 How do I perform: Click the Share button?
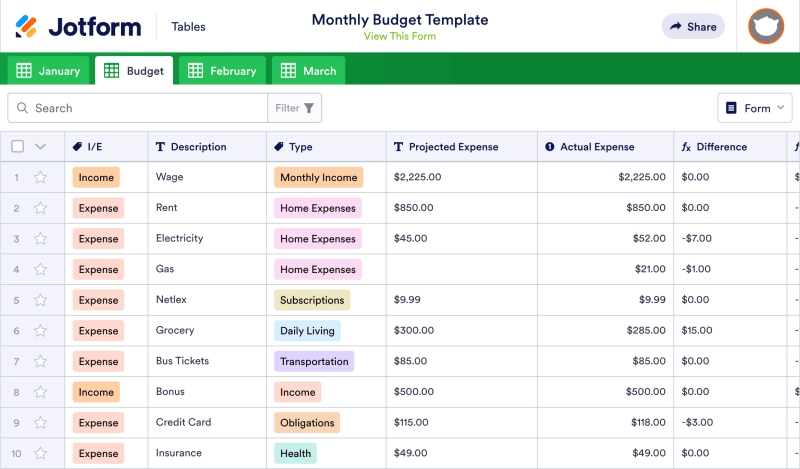point(693,27)
